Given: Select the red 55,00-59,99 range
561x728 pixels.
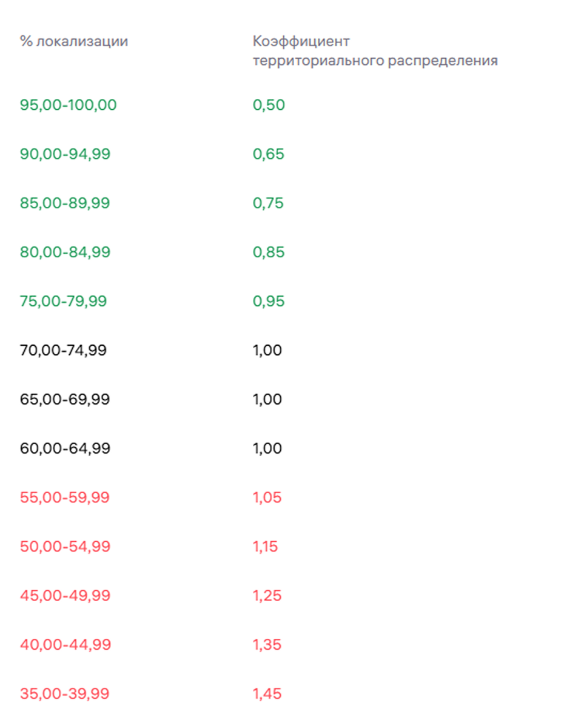Looking at the screenshot, I should (x=65, y=498).
